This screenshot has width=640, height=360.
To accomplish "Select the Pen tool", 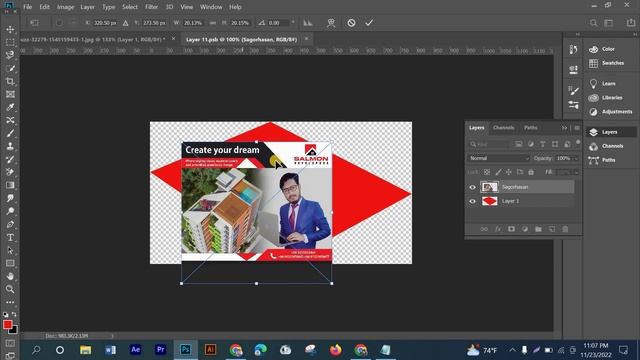I will pyautogui.click(x=10, y=224).
